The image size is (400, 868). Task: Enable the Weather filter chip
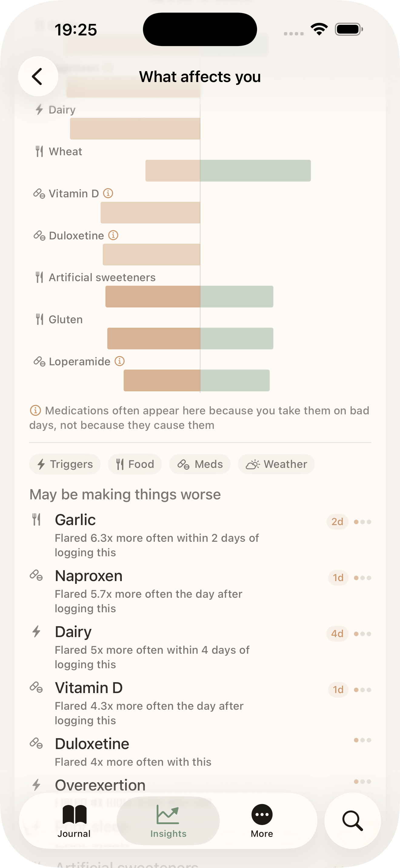pyautogui.click(x=276, y=464)
